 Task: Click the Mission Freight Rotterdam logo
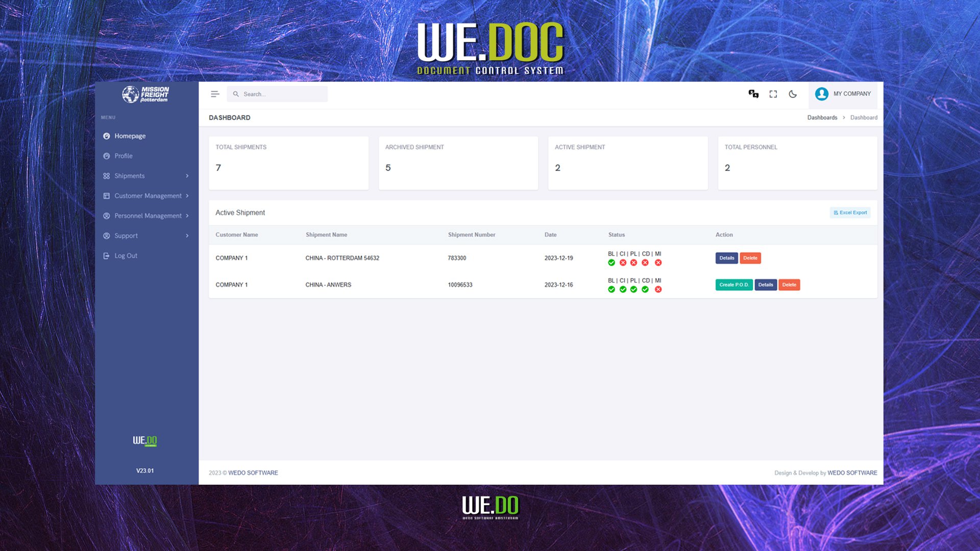[145, 94]
